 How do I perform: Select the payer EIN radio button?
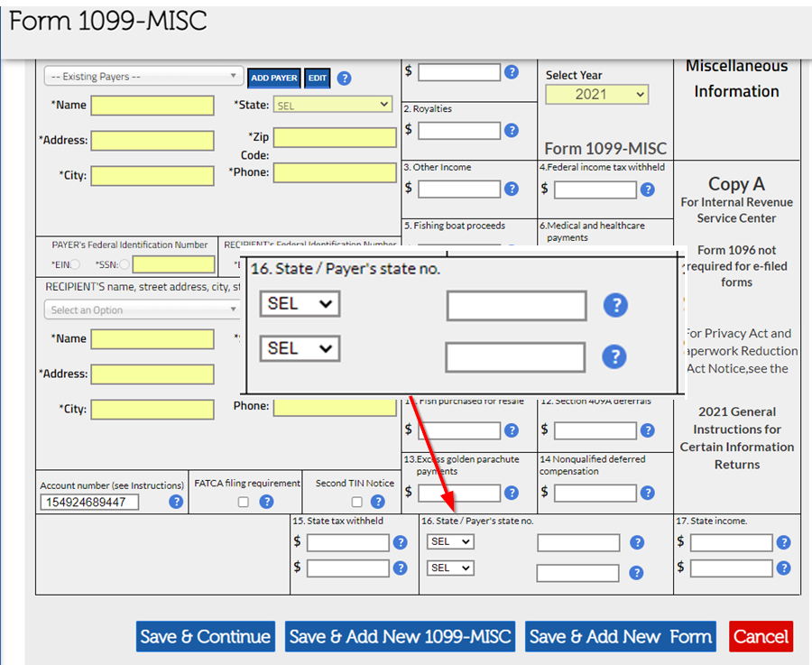(x=75, y=264)
